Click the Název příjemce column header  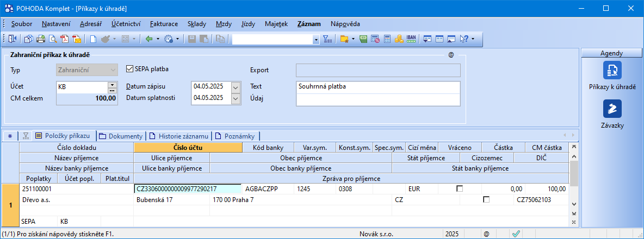[76, 158]
